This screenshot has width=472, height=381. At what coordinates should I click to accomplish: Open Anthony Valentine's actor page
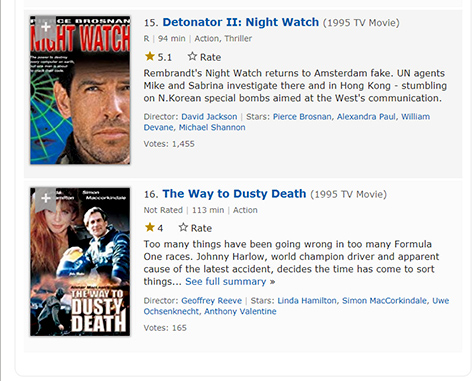click(x=240, y=311)
